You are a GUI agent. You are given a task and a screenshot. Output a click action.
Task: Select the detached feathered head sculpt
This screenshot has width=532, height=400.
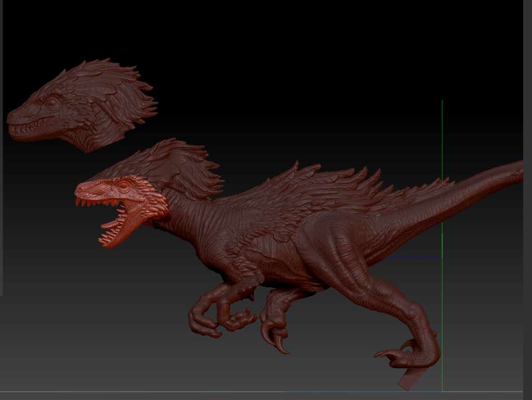81,105
